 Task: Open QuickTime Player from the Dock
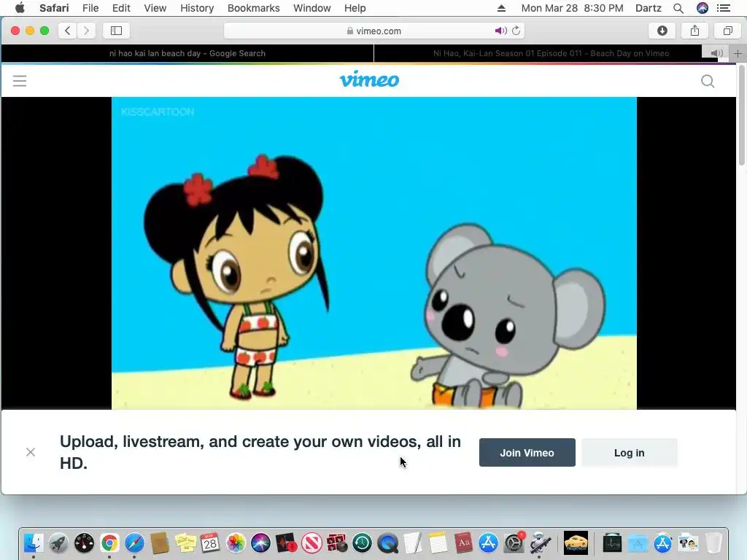click(x=388, y=542)
